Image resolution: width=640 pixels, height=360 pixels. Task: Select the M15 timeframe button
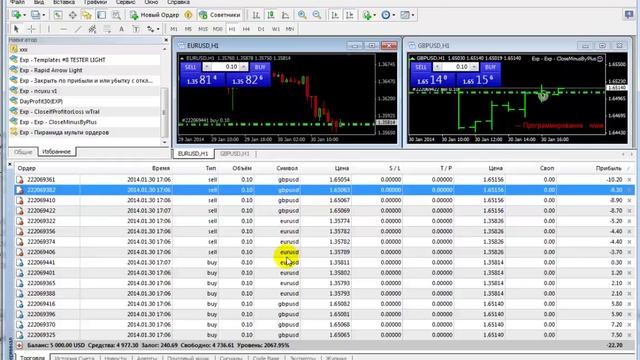(203, 29)
